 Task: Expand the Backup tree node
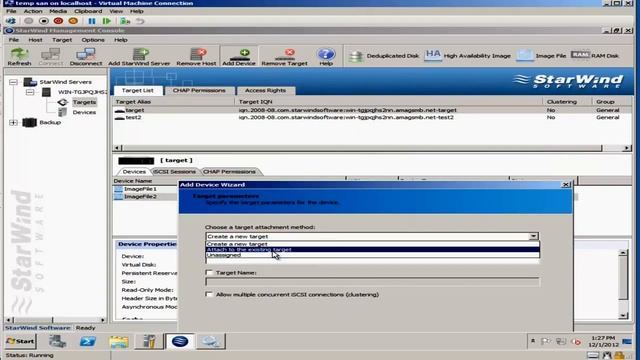tap(13, 122)
